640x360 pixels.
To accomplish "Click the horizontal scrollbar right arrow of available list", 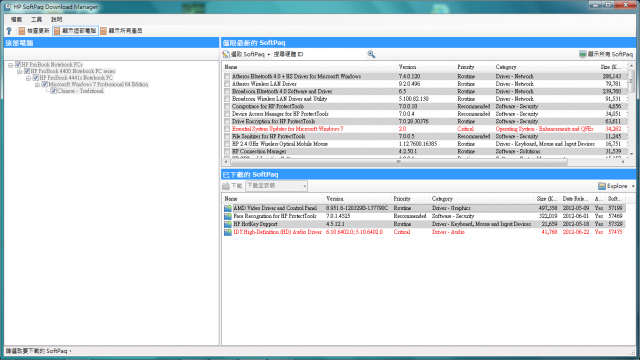I will [623, 162].
